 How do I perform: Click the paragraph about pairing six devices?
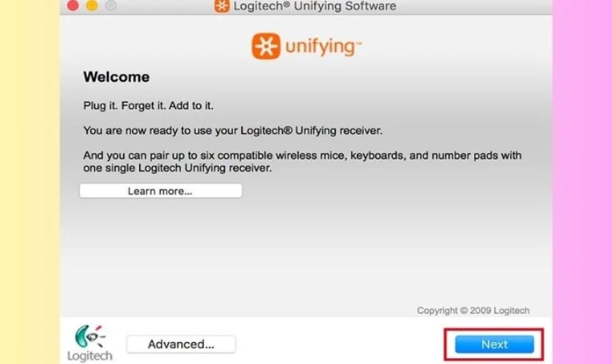point(302,162)
